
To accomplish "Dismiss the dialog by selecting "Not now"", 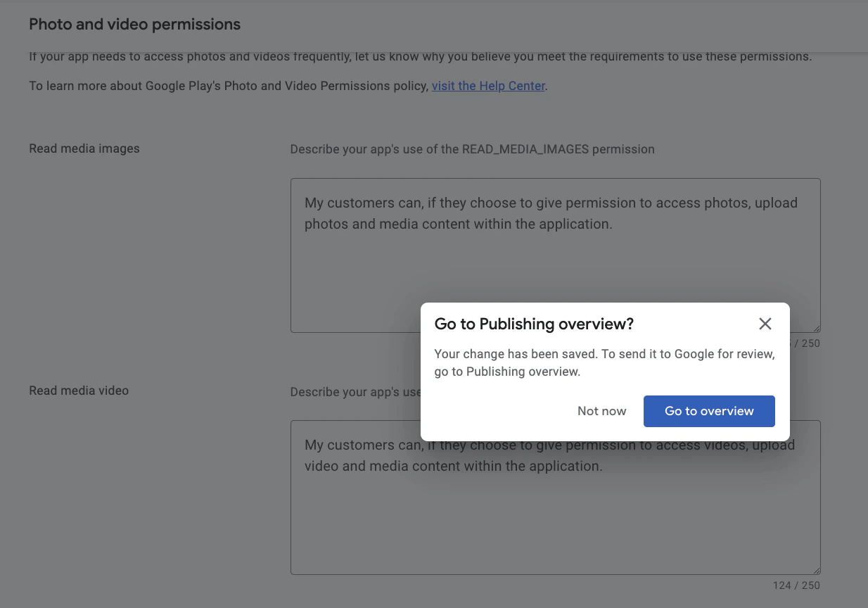I will click(x=601, y=411).
